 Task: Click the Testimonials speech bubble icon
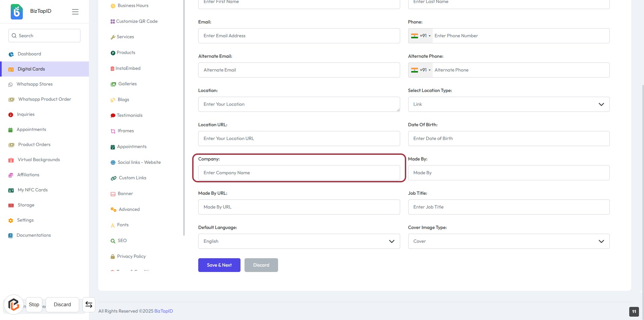113,116
